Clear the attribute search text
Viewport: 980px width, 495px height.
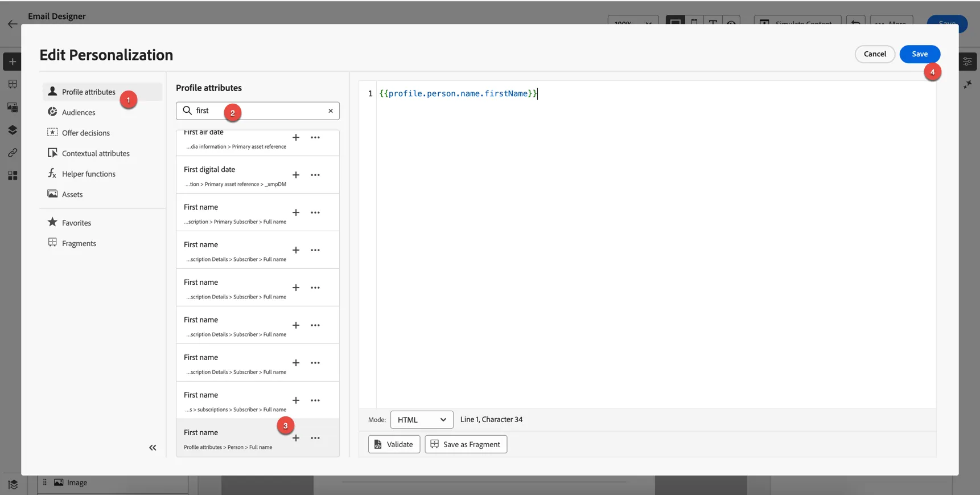pos(331,111)
